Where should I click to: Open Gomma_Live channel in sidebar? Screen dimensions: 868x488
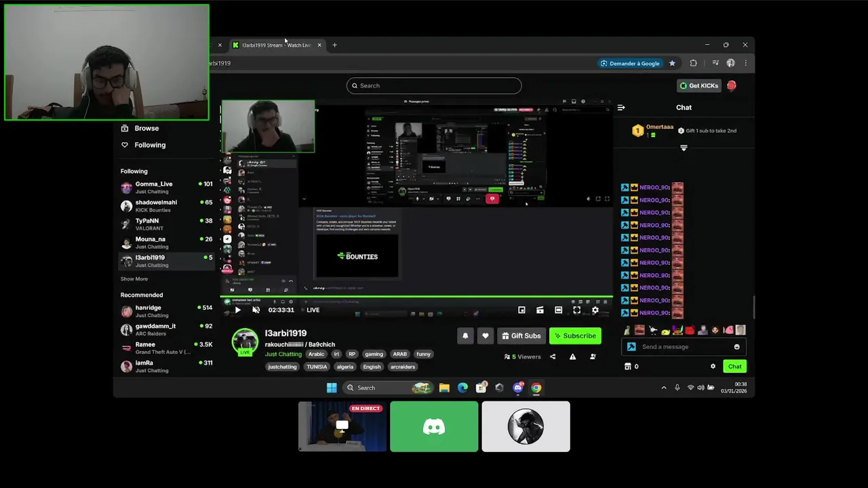click(166, 187)
